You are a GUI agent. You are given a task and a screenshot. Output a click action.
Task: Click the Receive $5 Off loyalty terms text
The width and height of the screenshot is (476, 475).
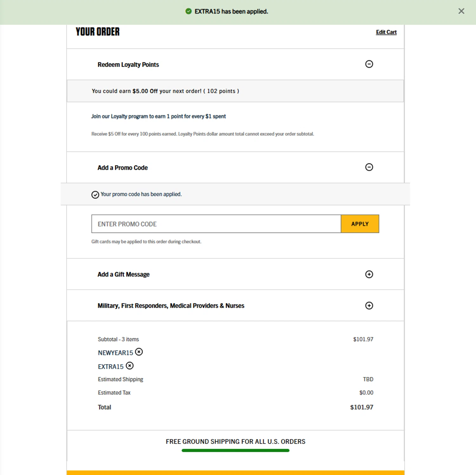(203, 134)
